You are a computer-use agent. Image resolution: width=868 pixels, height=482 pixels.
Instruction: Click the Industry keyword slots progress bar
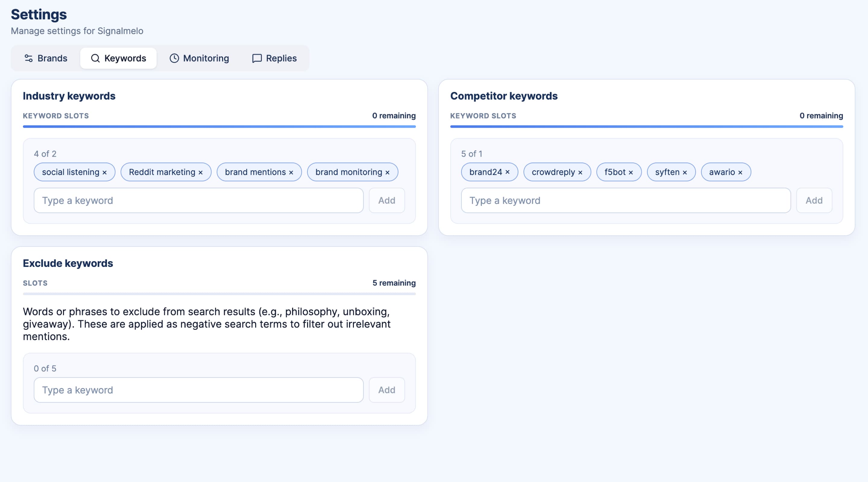pos(219,127)
